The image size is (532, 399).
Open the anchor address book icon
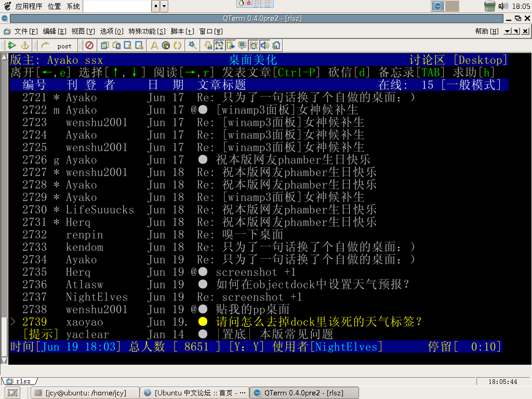pos(25,45)
